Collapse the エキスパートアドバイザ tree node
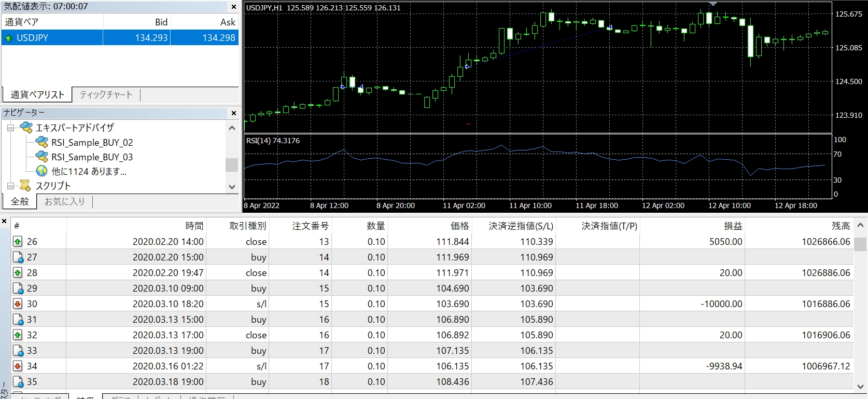The width and height of the screenshot is (868, 399). coord(10,128)
